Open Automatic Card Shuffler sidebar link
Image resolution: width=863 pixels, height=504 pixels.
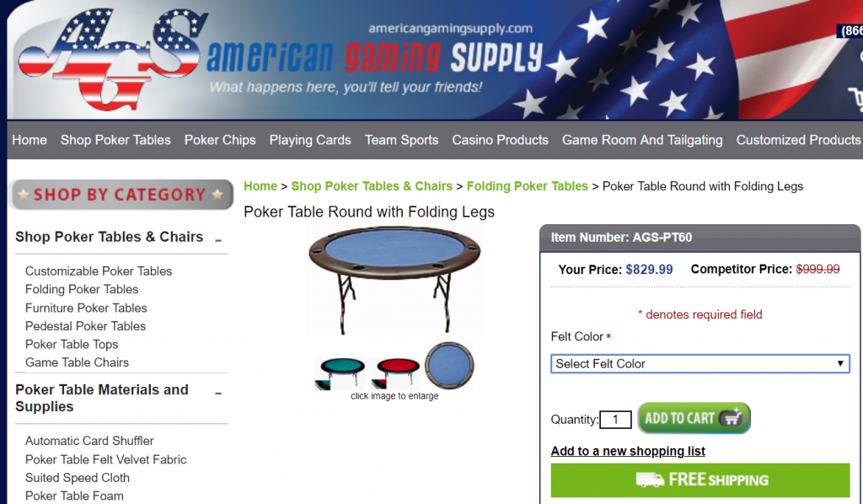pos(89,441)
